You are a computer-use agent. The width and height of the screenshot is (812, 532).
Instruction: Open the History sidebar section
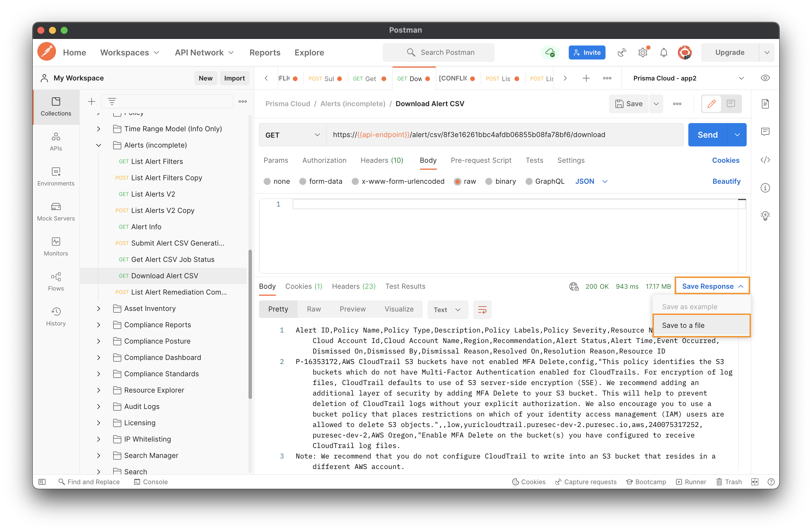tap(56, 317)
